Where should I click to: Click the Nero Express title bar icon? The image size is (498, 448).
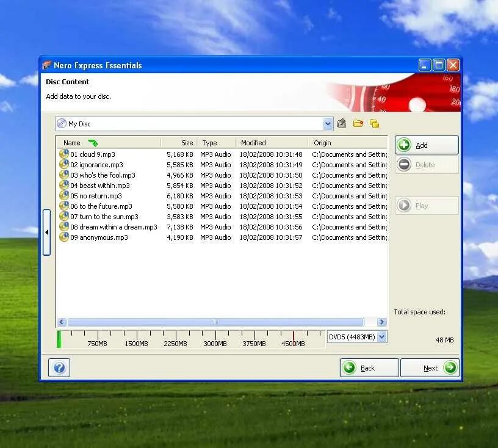click(46, 65)
